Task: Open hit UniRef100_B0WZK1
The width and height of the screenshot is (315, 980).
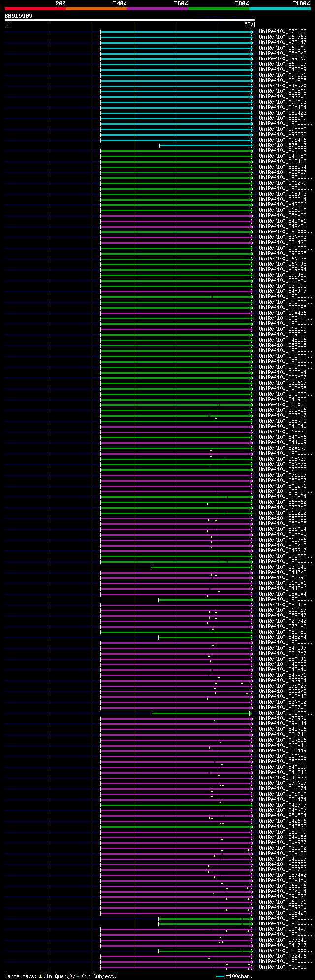Action: [283, 486]
